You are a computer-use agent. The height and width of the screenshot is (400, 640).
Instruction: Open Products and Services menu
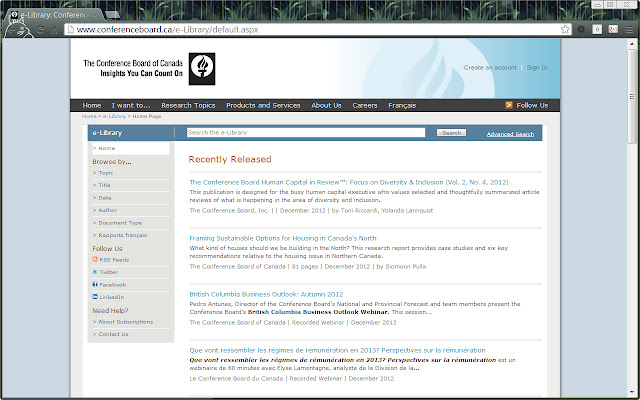[x=263, y=105]
